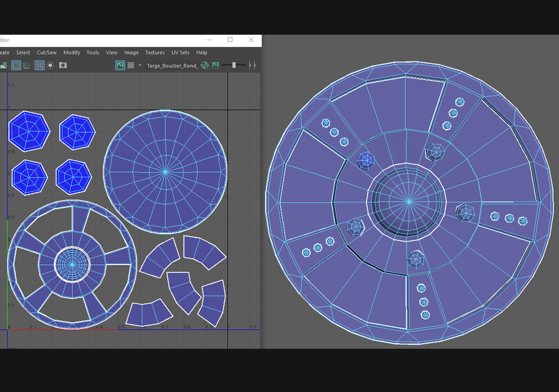Screen dimensions: 559x392
Task: Open the Modify menu
Action: [x=72, y=53]
